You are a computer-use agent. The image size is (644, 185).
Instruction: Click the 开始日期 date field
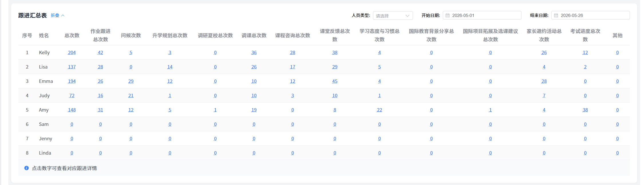click(482, 15)
